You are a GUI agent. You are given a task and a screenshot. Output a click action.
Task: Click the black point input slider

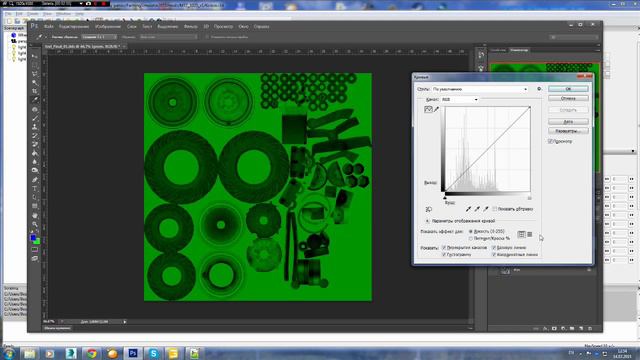(444, 198)
